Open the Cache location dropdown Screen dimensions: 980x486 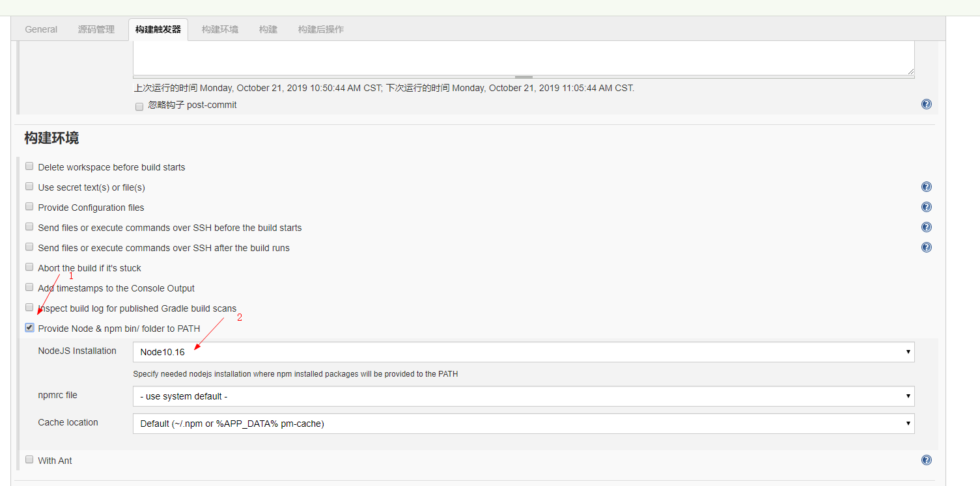524,424
